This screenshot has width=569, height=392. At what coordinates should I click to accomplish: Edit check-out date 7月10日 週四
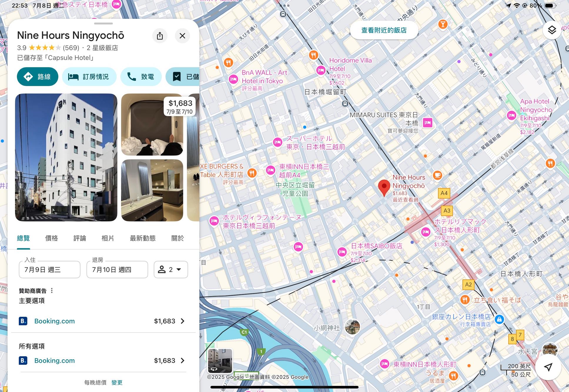click(x=117, y=269)
